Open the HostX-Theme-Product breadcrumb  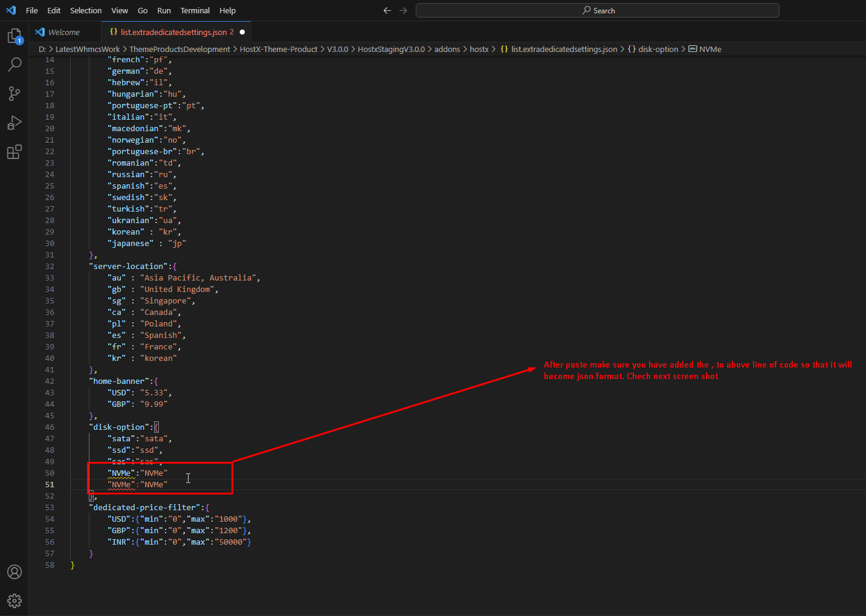click(278, 49)
